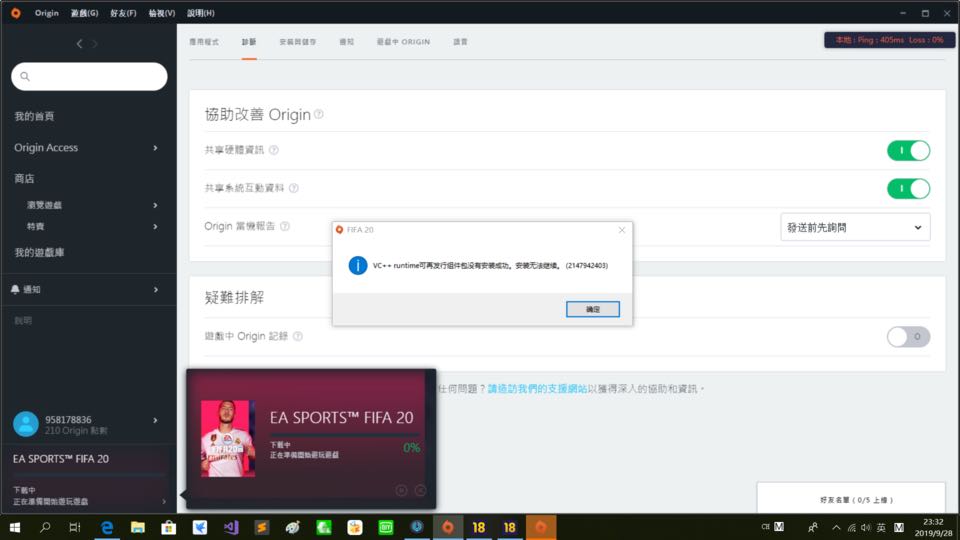Click the FIFA 20 download progress bar
This screenshot has width=960, height=540.
tap(345, 435)
